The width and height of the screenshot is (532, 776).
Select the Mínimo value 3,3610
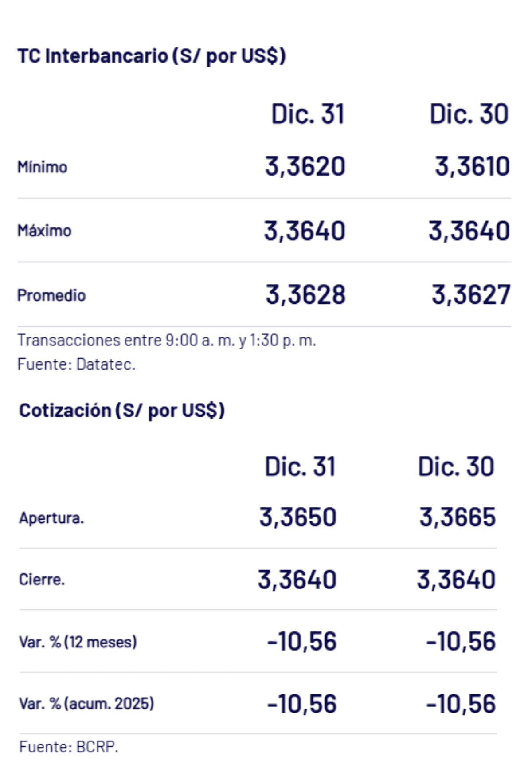(x=472, y=167)
